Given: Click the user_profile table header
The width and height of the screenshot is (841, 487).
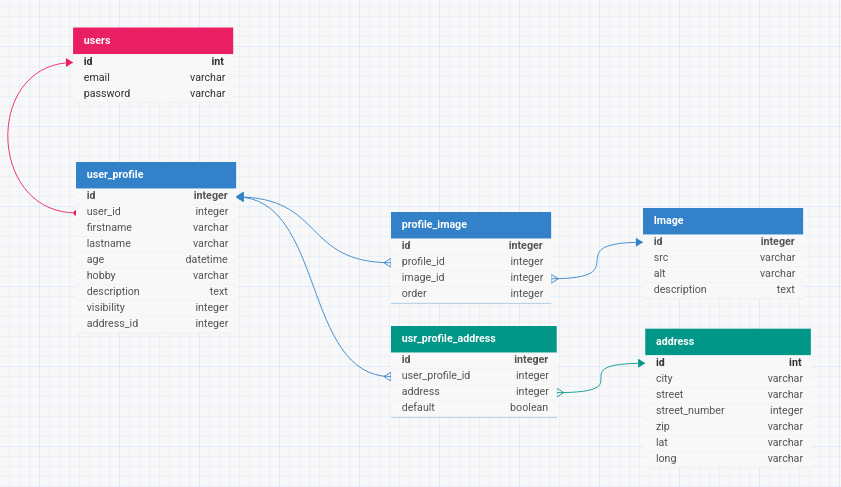Looking at the screenshot, I should click(156, 174).
